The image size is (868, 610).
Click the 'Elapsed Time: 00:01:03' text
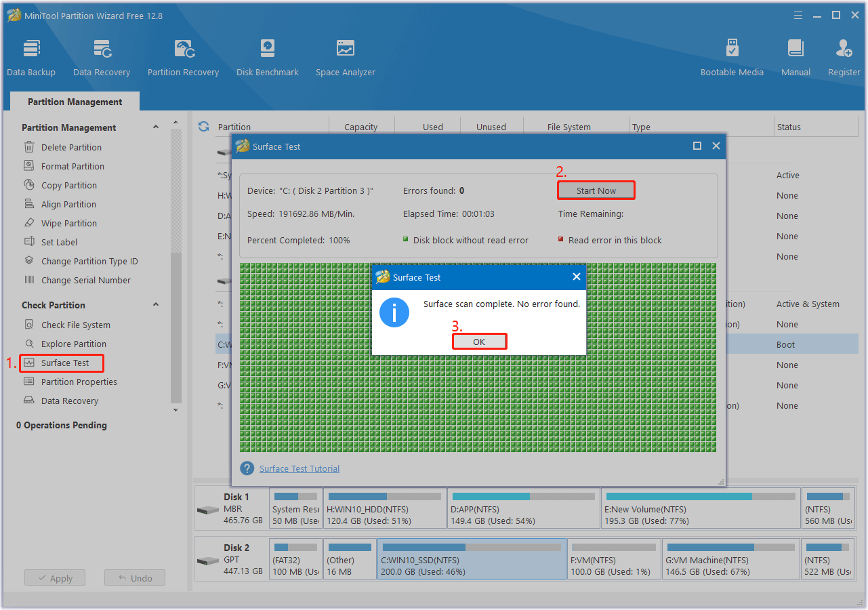[449, 213]
